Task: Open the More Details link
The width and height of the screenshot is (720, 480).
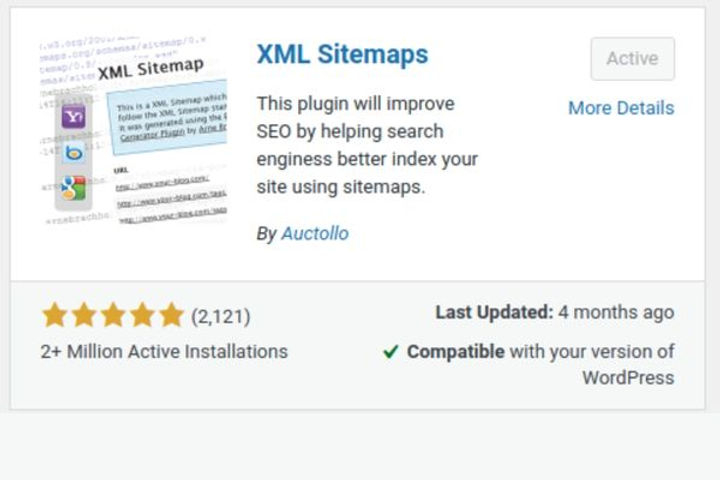Action: point(621,108)
